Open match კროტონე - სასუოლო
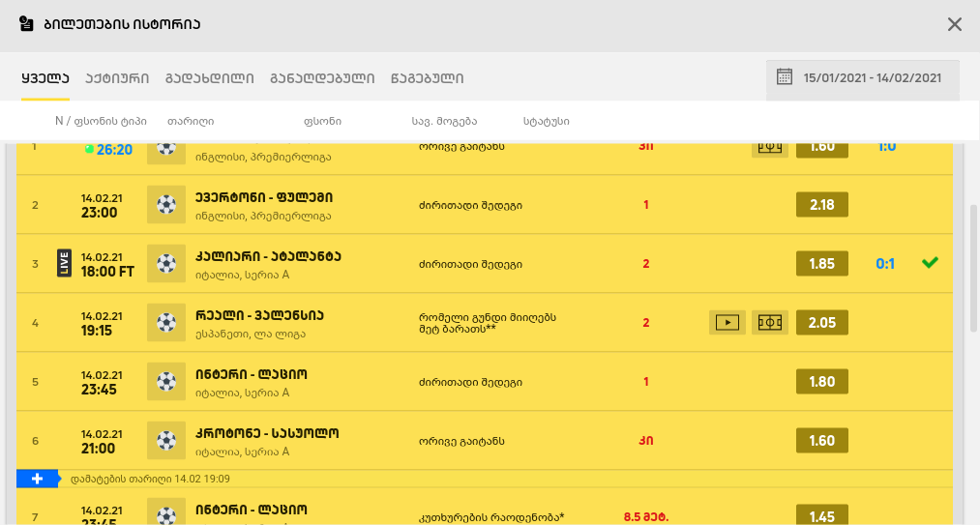The image size is (980, 525). (267, 433)
